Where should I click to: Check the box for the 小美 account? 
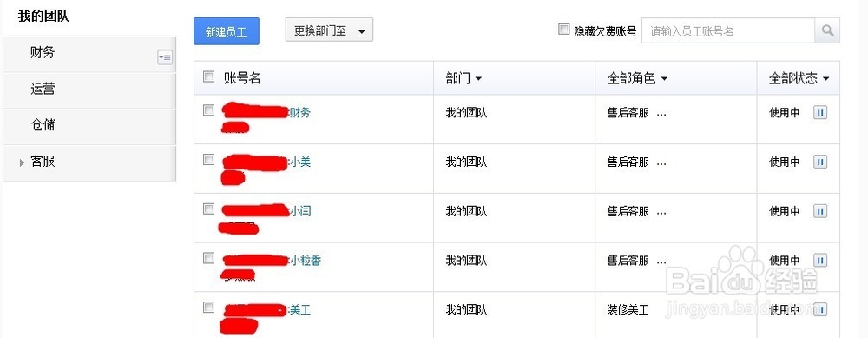(x=208, y=160)
